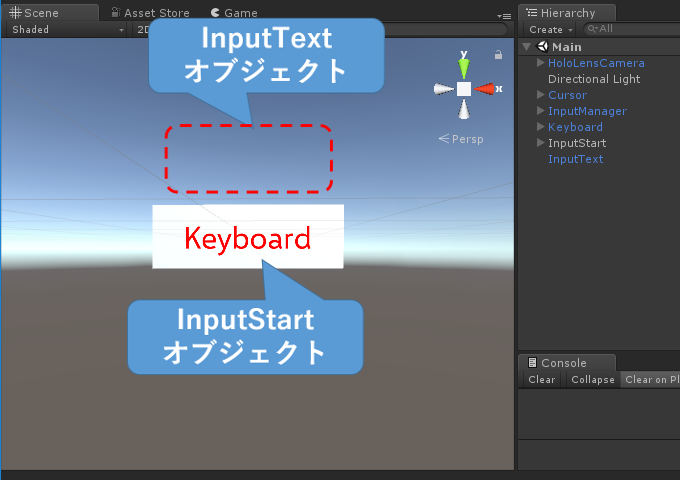Screen dimensions: 680x480
Task: Click the red X axis gizmo cone
Action: coord(484,89)
